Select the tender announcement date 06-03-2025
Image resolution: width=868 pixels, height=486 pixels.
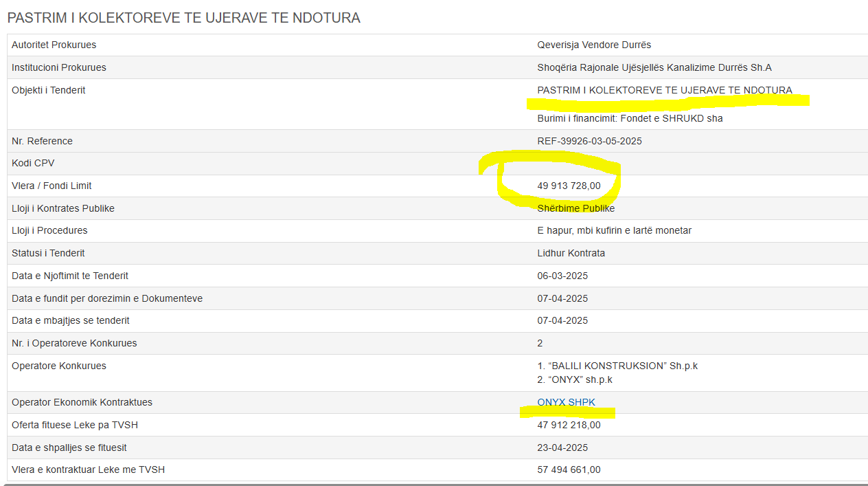(x=562, y=276)
